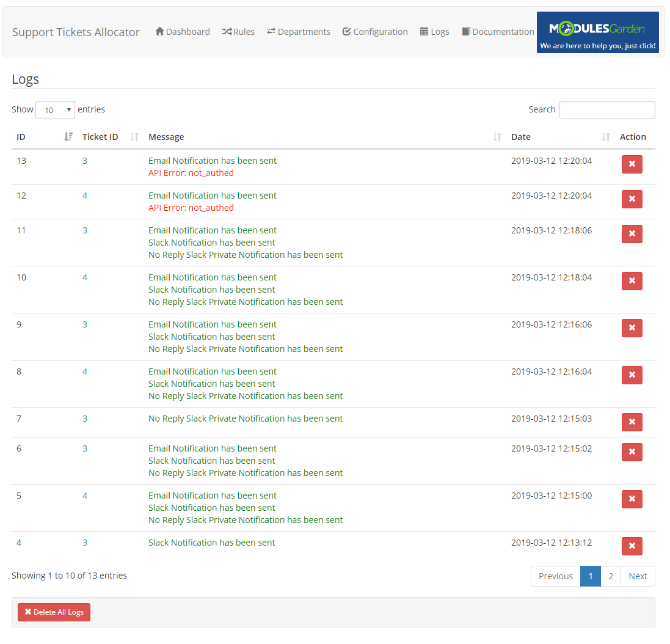Delete log entry with ID 10

[x=632, y=281]
